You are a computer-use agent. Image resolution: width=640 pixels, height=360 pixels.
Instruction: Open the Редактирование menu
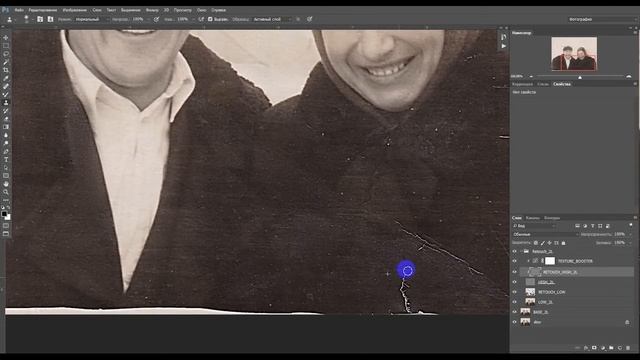pyautogui.click(x=43, y=10)
